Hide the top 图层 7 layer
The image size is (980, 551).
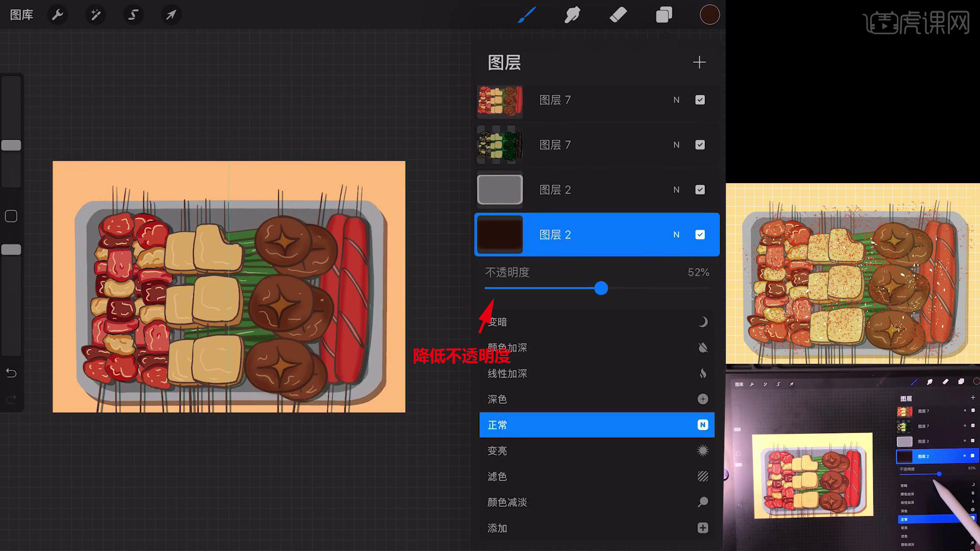tap(700, 100)
